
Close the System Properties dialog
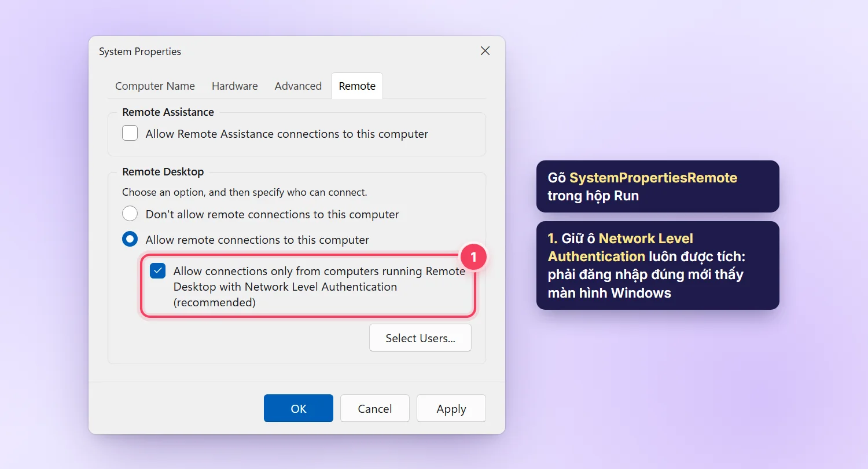[485, 51]
